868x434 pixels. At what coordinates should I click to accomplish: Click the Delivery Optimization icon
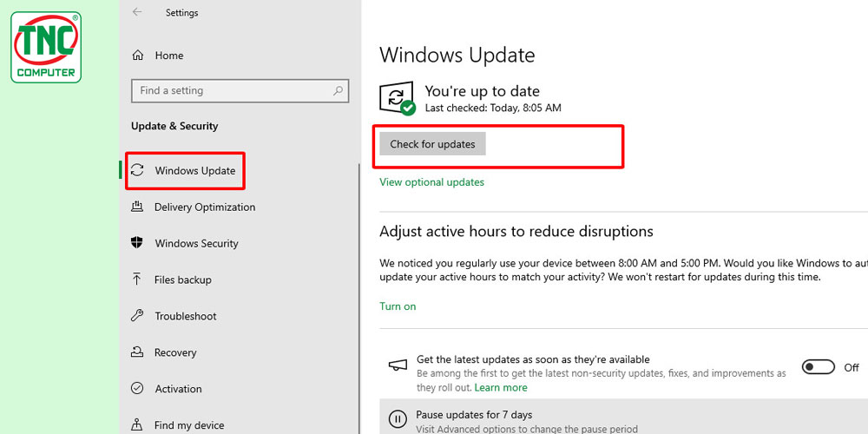tap(137, 207)
